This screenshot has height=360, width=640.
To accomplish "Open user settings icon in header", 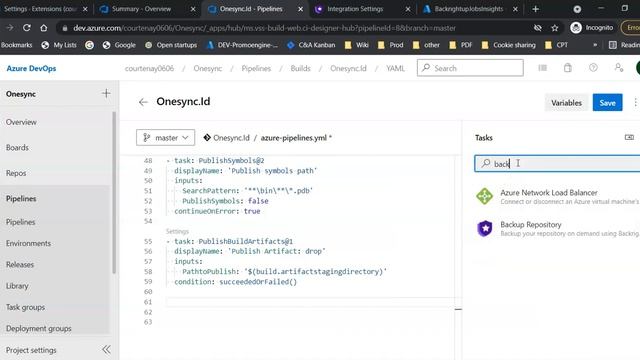I will click(x=619, y=68).
